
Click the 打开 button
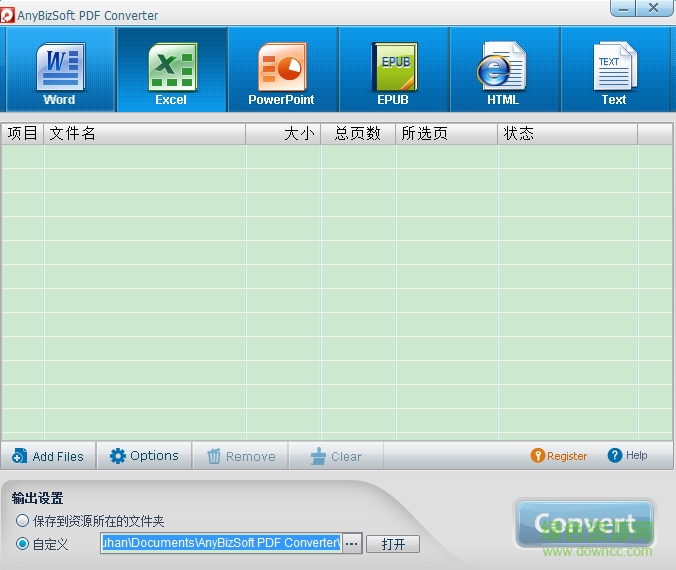pyautogui.click(x=393, y=544)
